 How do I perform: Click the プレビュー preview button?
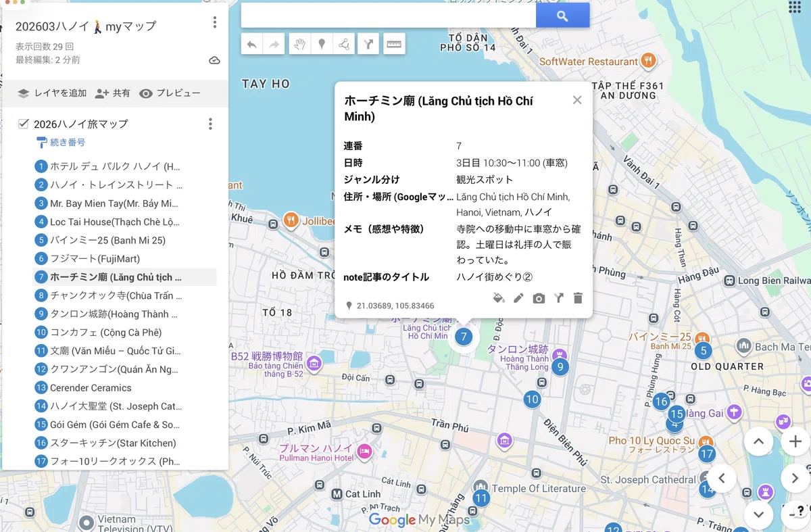(170, 93)
